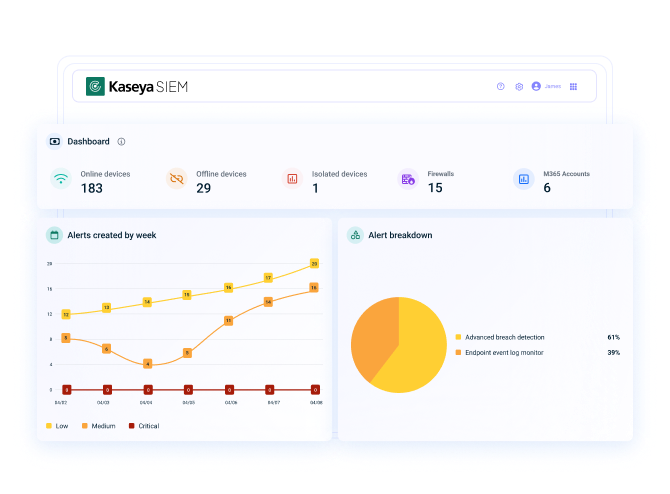The height and width of the screenshot is (494, 670).
Task: Click the M365 Accounts icon
Action: coord(523,179)
